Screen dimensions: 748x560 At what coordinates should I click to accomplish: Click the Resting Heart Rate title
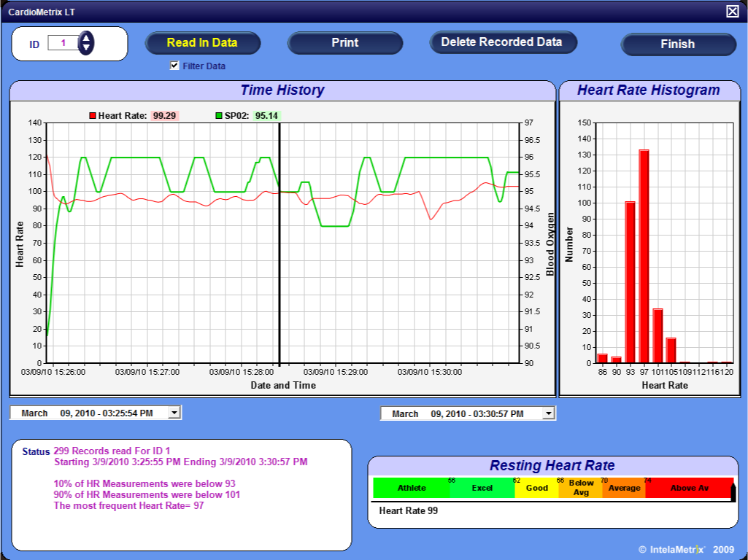tap(552, 465)
